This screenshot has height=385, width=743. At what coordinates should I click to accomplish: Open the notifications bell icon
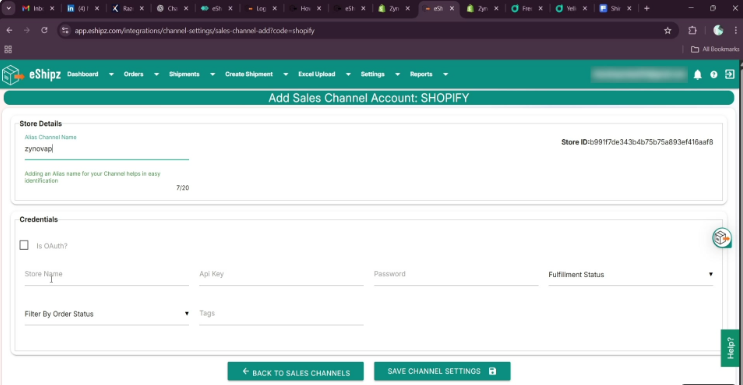click(698, 75)
